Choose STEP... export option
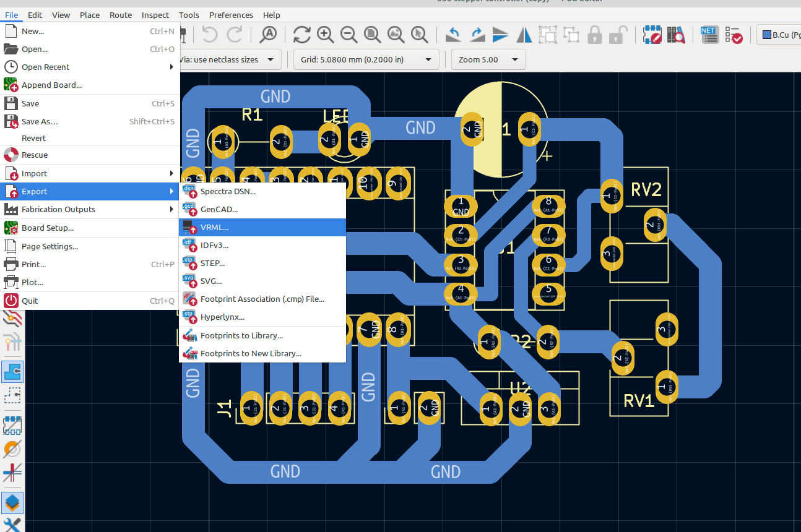Screen dimensions: 801x532 [262, 263]
